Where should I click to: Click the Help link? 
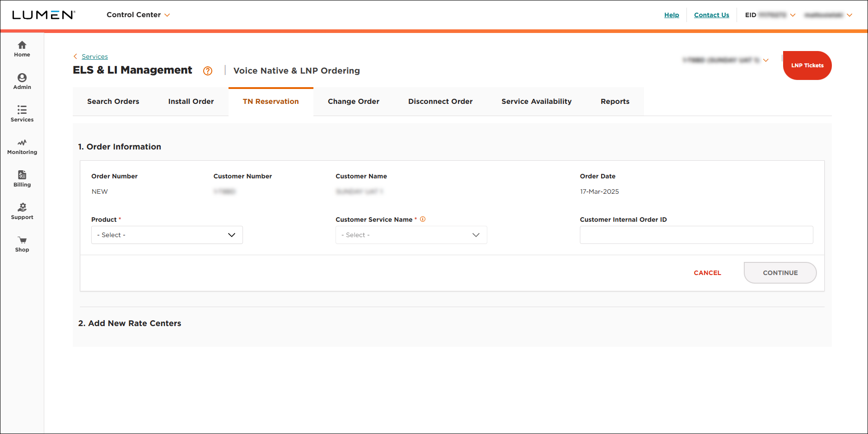pyautogui.click(x=672, y=15)
